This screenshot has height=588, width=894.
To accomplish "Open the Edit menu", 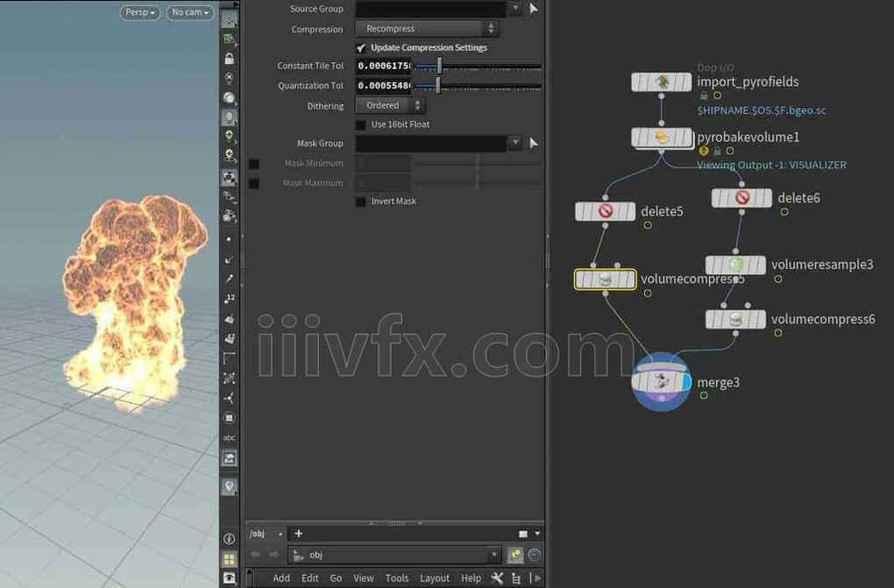I will [309, 578].
